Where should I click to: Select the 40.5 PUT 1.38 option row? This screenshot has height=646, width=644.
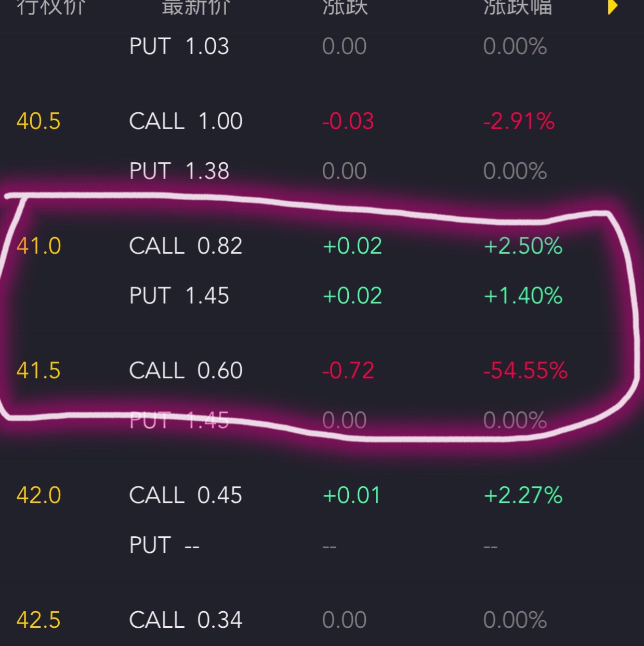[322, 171]
